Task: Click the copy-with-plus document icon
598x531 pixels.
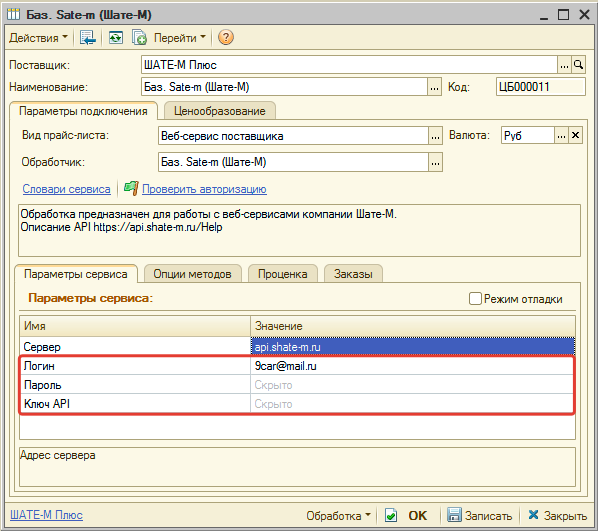Action: pos(139,37)
